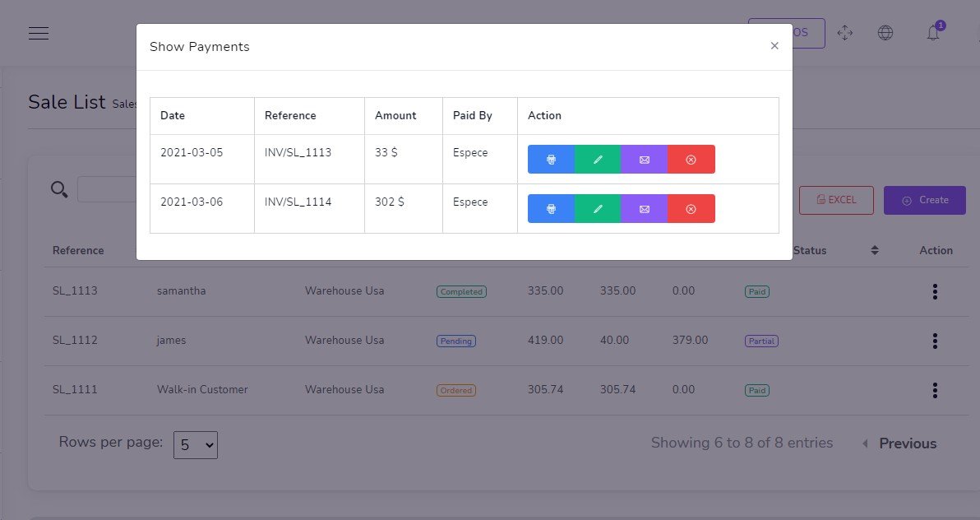980x520 pixels.
Task: Edit the INV/SL_1113 payment
Action: [x=598, y=160]
